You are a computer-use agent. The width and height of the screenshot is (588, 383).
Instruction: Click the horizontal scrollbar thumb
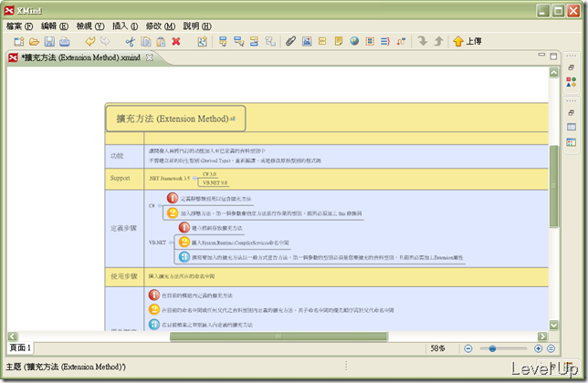click(x=278, y=336)
